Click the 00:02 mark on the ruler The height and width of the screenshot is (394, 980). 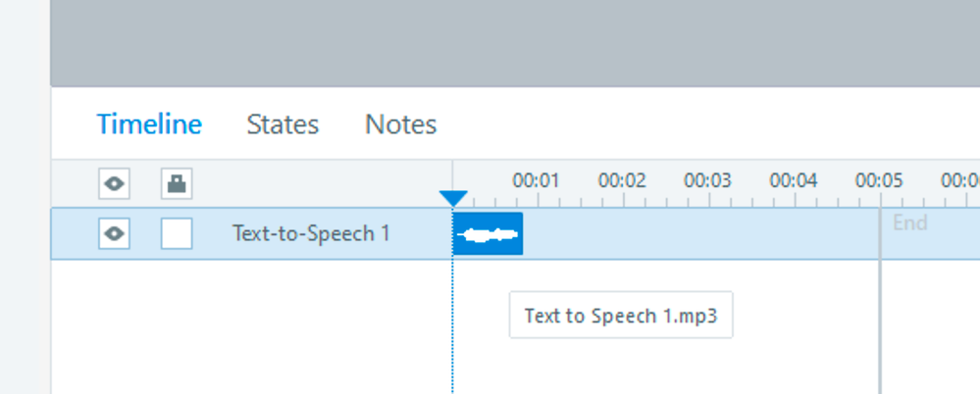point(622,181)
